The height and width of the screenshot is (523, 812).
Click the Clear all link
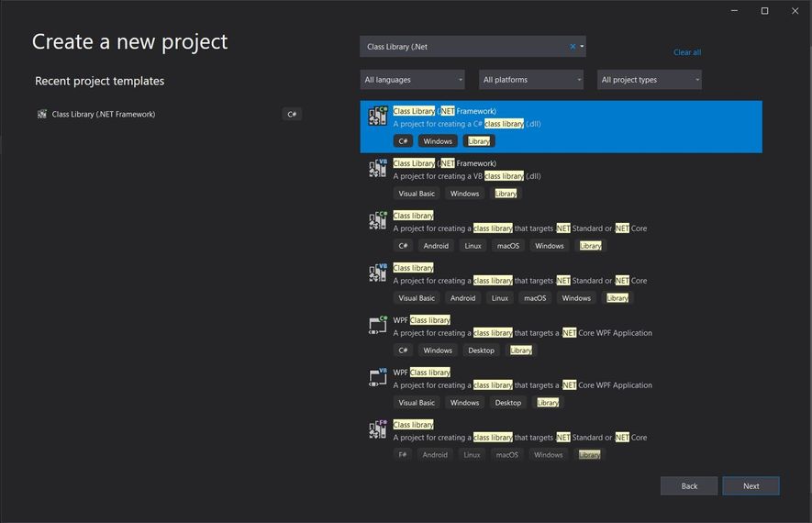tap(686, 52)
